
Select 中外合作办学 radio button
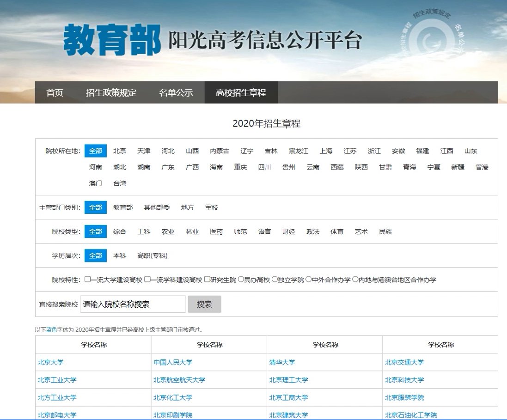pos(309,280)
